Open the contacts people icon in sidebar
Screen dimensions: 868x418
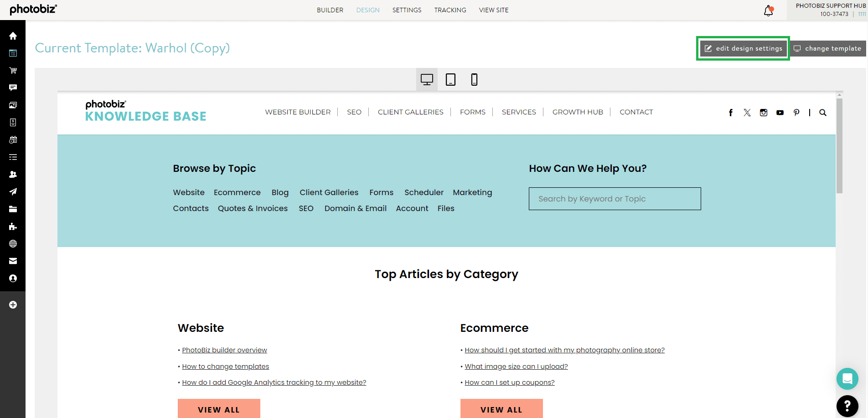click(x=13, y=174)
